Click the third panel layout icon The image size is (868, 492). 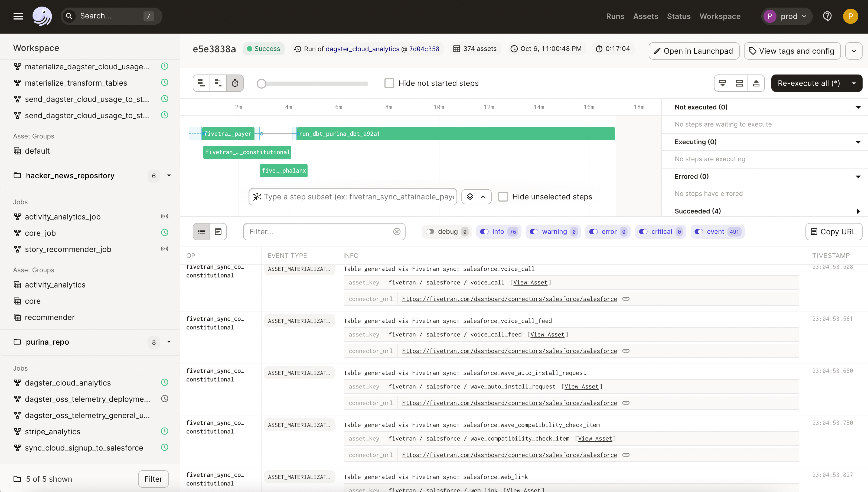pyautogui.click(x=756, y=83)
